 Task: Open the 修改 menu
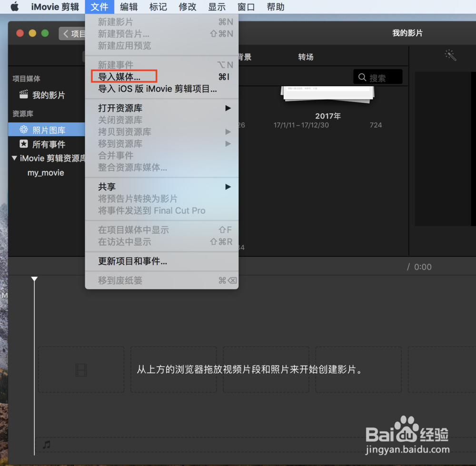click(x=188, y=7)
